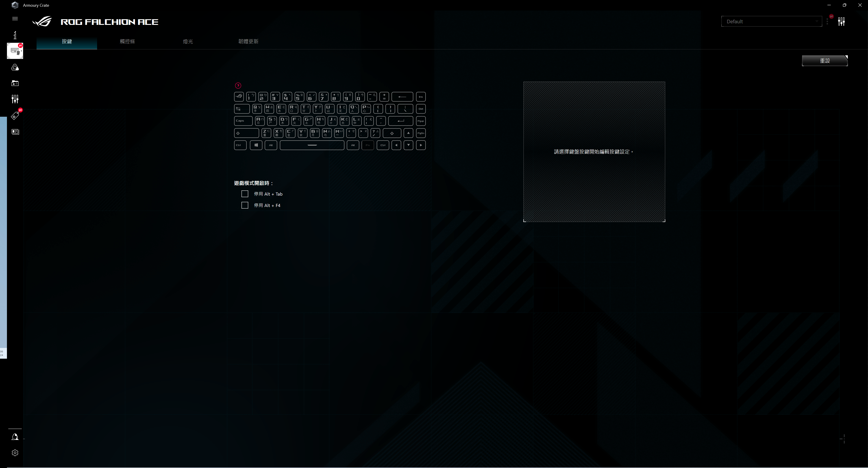Select the number 5 key on layout
The width and height of the screenshot is (868, 468).
299,97
